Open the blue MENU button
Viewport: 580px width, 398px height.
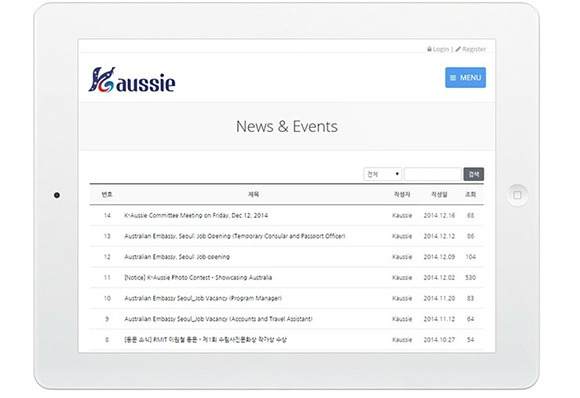465,78
